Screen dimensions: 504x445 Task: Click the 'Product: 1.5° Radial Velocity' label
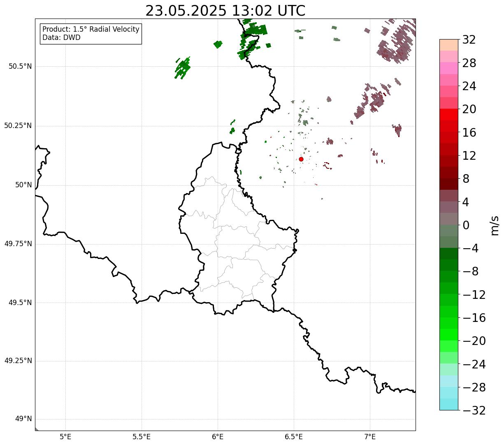click(91, 30)
